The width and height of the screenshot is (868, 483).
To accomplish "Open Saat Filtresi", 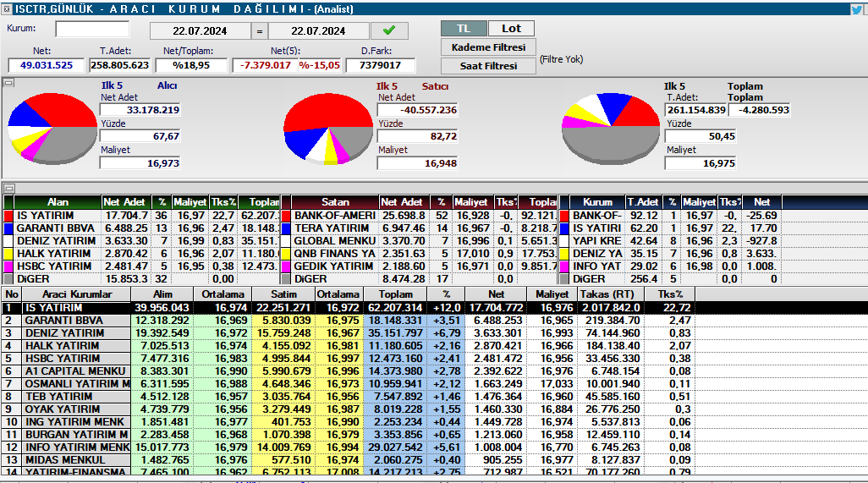I will [488, 65].
